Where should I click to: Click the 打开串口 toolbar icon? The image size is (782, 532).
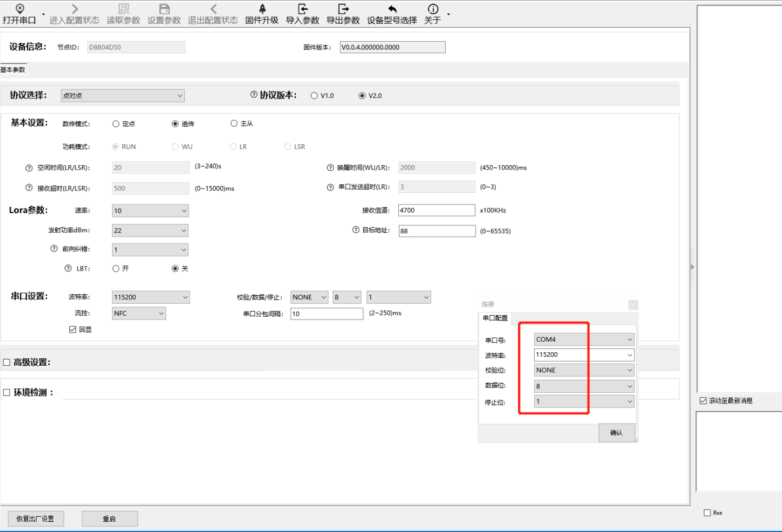[x=20, y=9]
